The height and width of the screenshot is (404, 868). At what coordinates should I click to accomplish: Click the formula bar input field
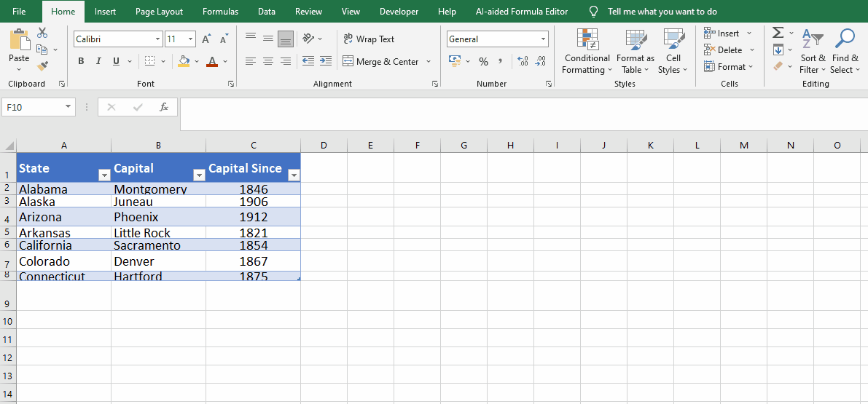pyautogui.click(x=523, y=114)
